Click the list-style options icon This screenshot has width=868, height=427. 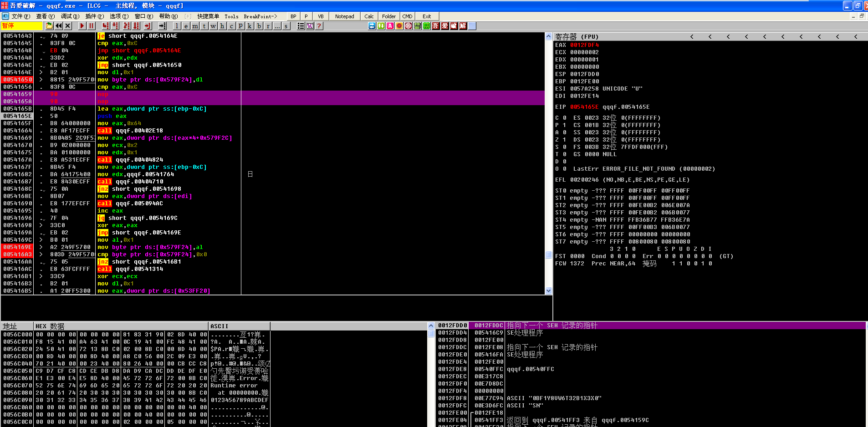[301, 26]
